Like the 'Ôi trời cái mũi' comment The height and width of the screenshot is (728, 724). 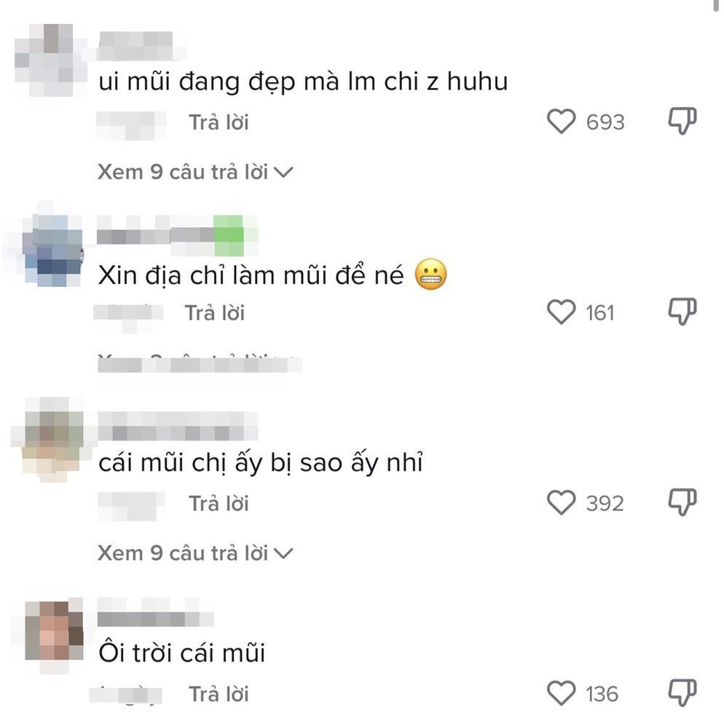pyautogui.click(x=561, y=693)
